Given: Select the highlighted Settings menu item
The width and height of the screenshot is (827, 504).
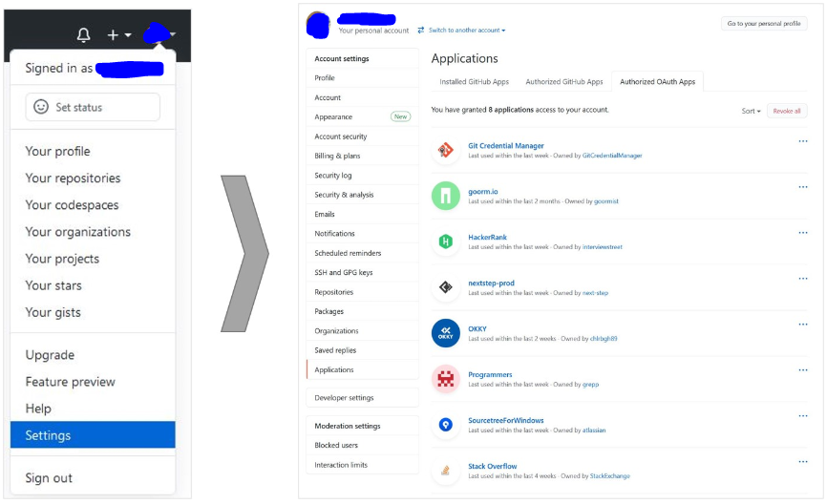Looking at the screenshot, I should pyautogui.click(x=93, y=435).
